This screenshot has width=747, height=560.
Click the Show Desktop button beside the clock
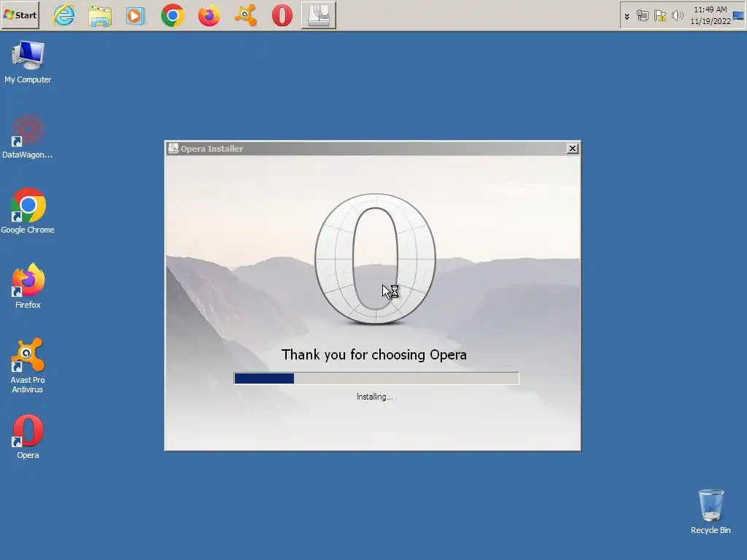pyautogui.click(x=738, y=16)
